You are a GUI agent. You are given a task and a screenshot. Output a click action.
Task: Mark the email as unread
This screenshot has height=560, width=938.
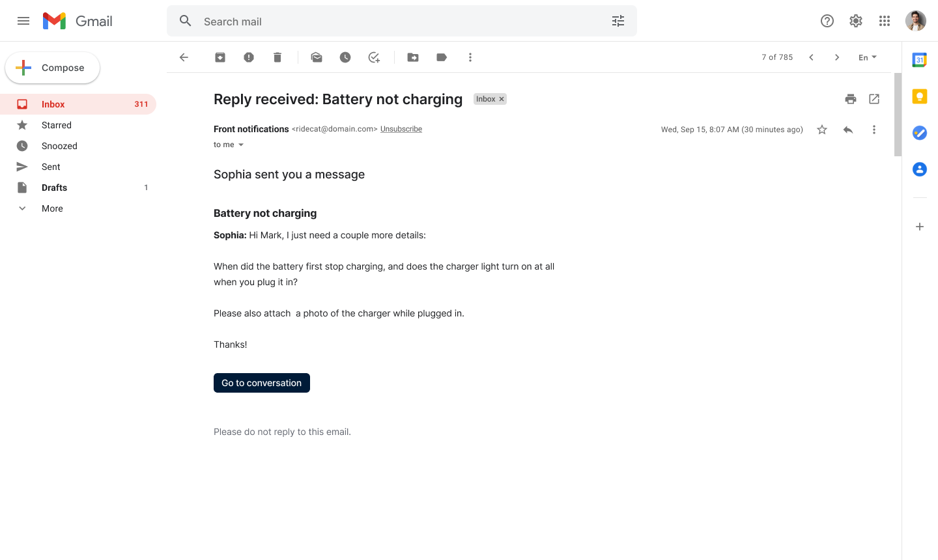tap(317, 57)
